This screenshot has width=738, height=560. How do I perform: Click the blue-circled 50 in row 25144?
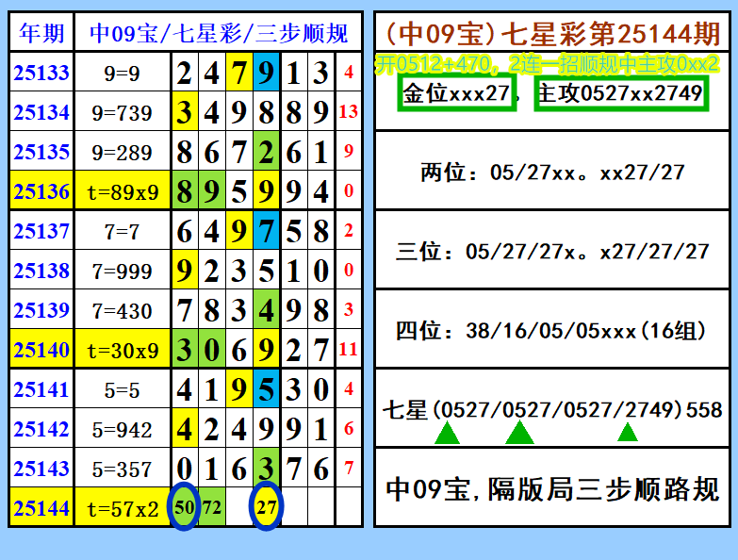[184, 507]
